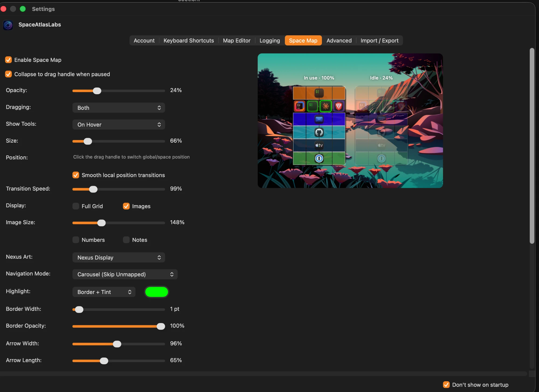Open the Navigation Mode dropdown
This screenshot has height=392, width=539.
tap(125, 274)
